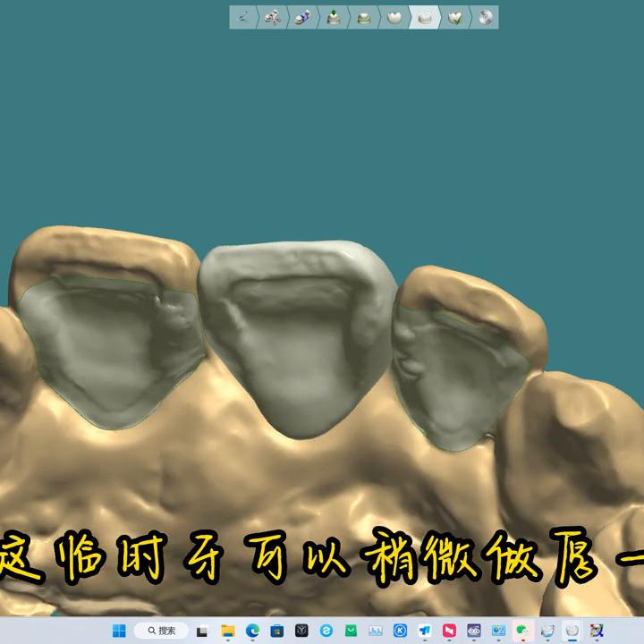This screenshot has height=644, width=644.
Task: Open the green bag app on the taskbar
Action: (x=351, y=630)
